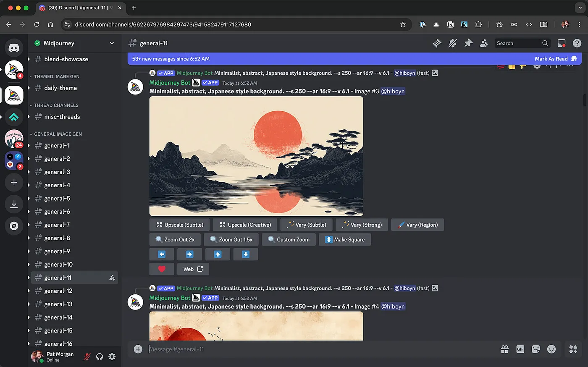Click the gift icon in message bar
The image size is (588, 367).
coord(505,349)
